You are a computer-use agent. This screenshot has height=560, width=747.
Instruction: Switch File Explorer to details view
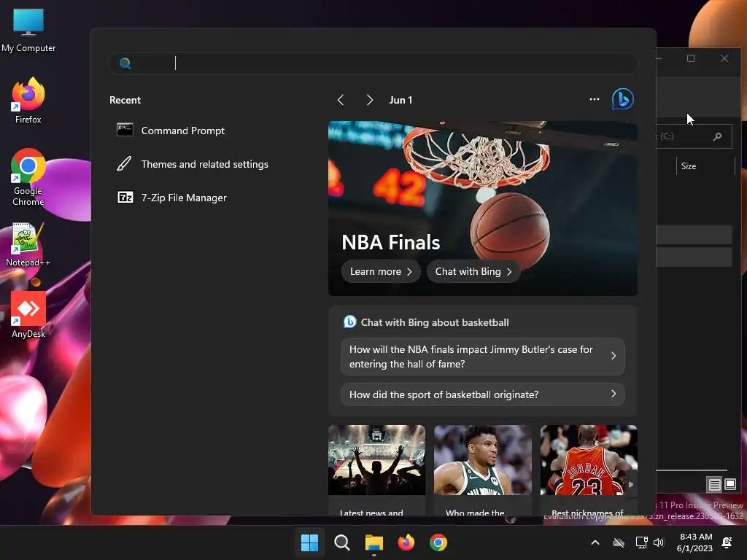[714, 485]
